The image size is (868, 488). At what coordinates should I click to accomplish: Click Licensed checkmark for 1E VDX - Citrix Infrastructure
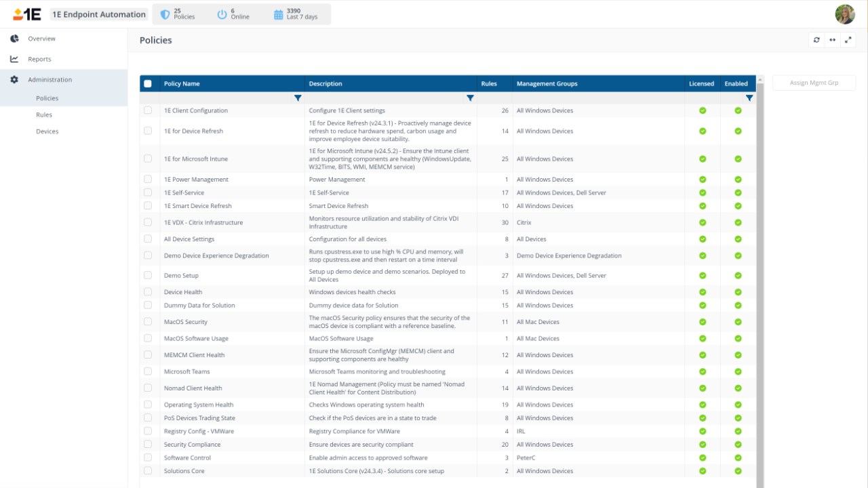[703, 222]
